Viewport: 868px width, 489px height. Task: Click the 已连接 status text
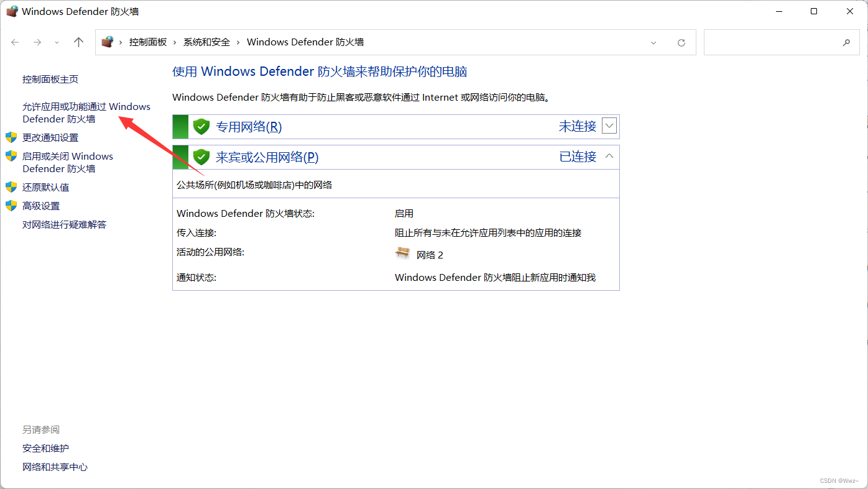(578, 157)
